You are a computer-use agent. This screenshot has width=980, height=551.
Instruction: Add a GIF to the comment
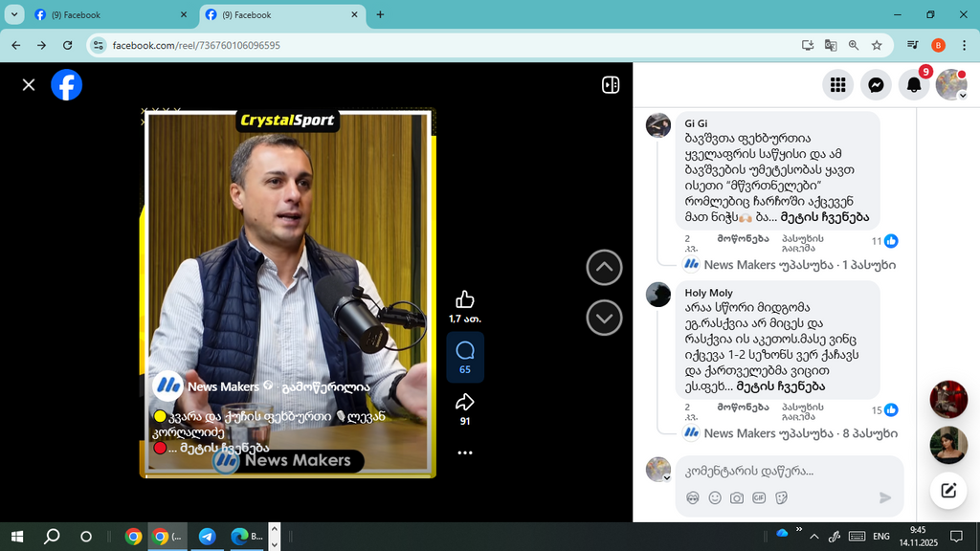point(759,497)
